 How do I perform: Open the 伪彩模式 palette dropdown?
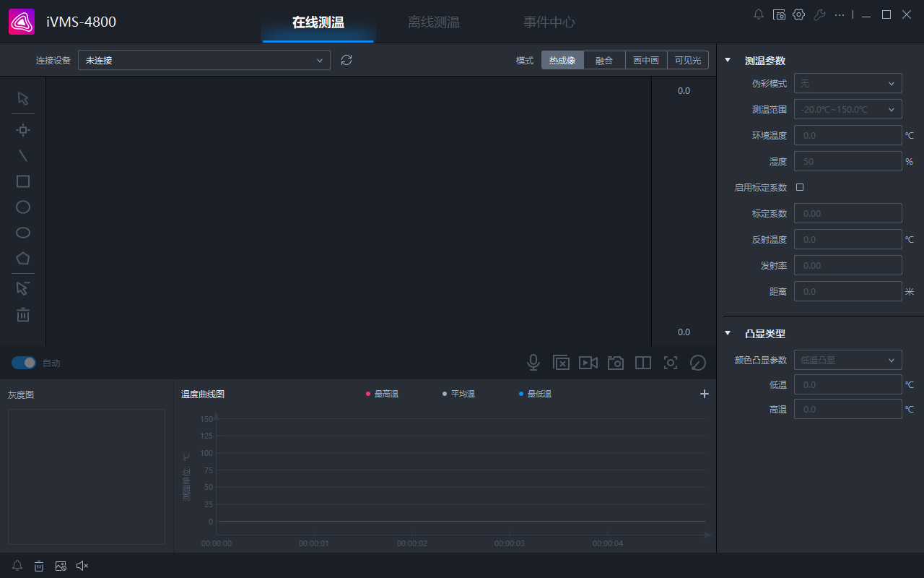tap(847, 83)
